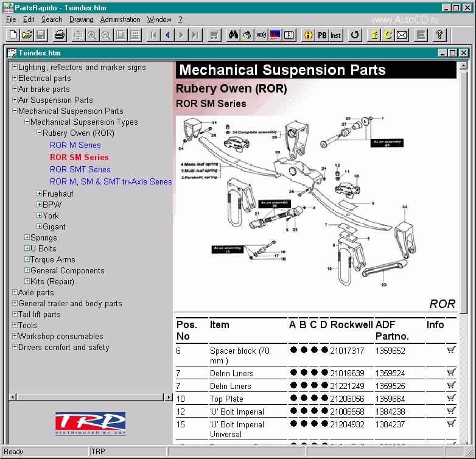Expand the Axle parts node

pos(15,292)
